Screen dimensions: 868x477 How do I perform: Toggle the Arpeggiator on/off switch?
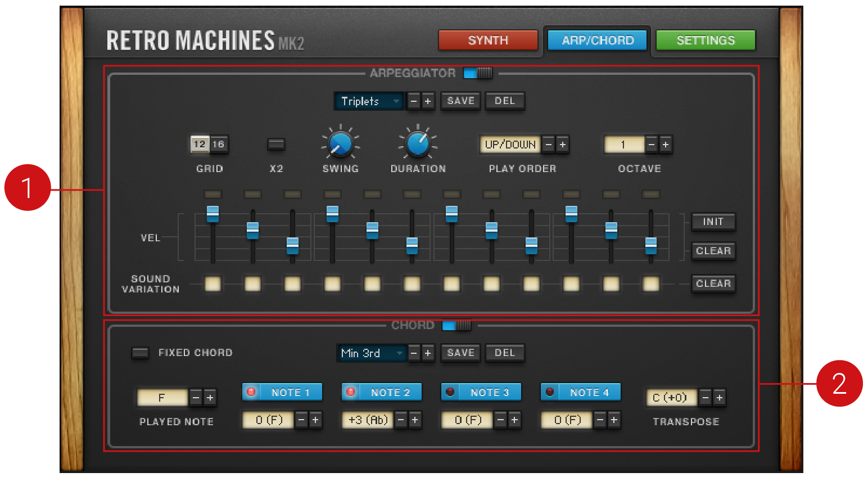477,73
